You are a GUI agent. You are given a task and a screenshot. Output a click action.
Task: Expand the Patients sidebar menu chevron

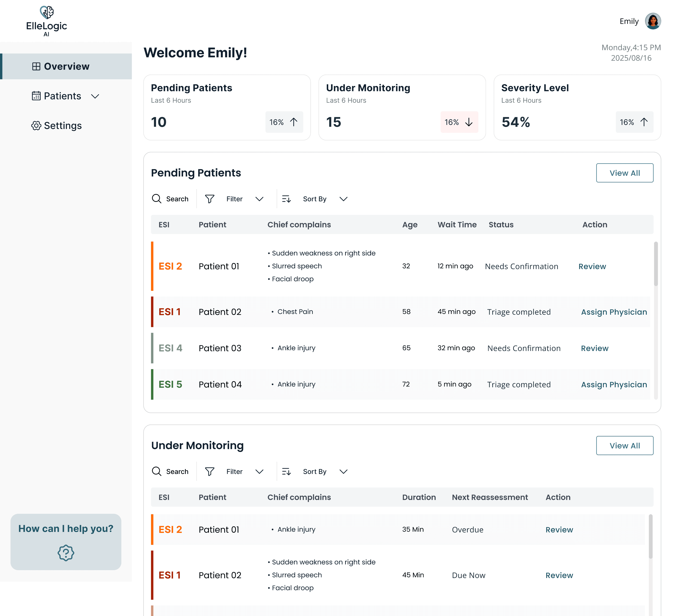click(95, 96)
